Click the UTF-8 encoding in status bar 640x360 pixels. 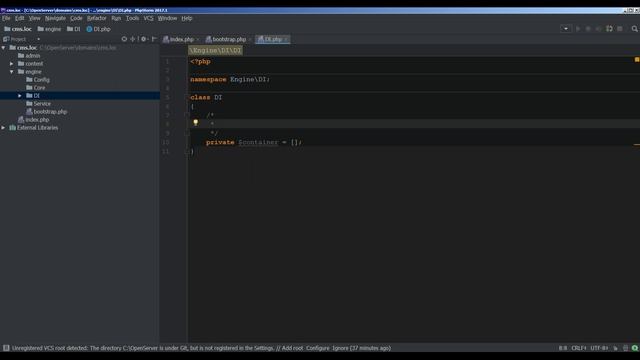point(599,348)
